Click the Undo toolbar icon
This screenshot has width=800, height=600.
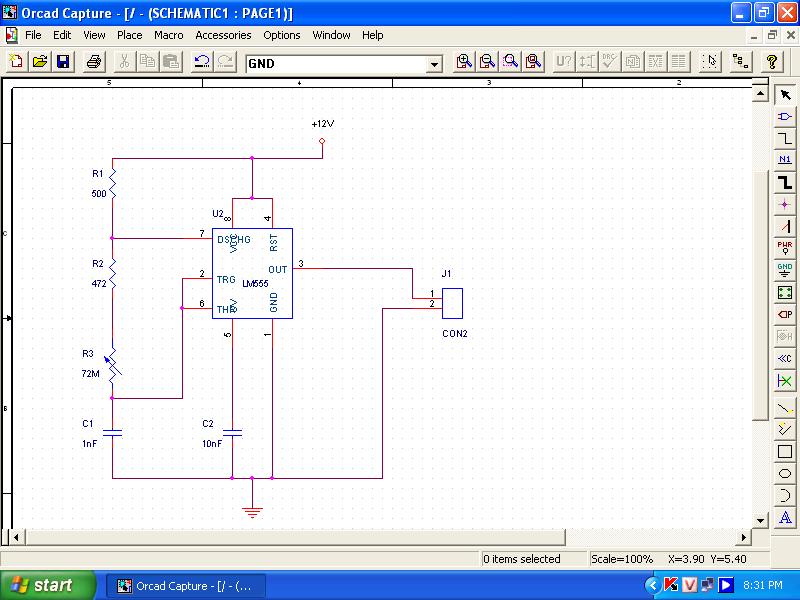pyautogui.click(x=202, y=62)
